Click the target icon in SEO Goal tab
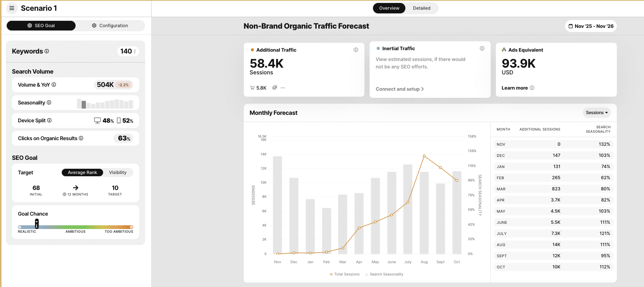 coord(30,26)
